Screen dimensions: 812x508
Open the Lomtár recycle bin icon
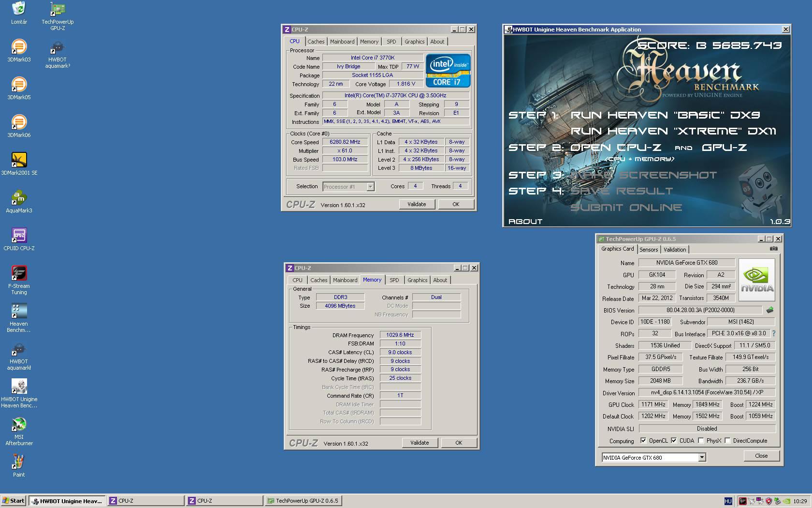click(x=19, y=13)
